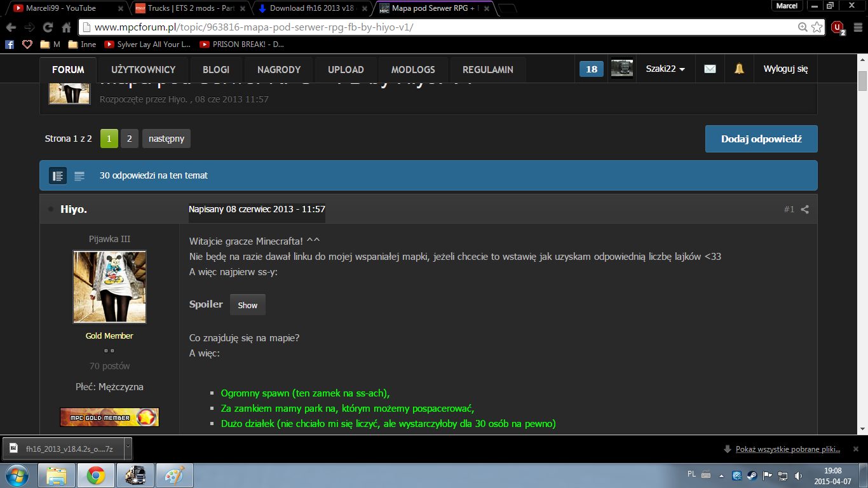Open the volume speaker tray icon

click(x=798, y=475)
